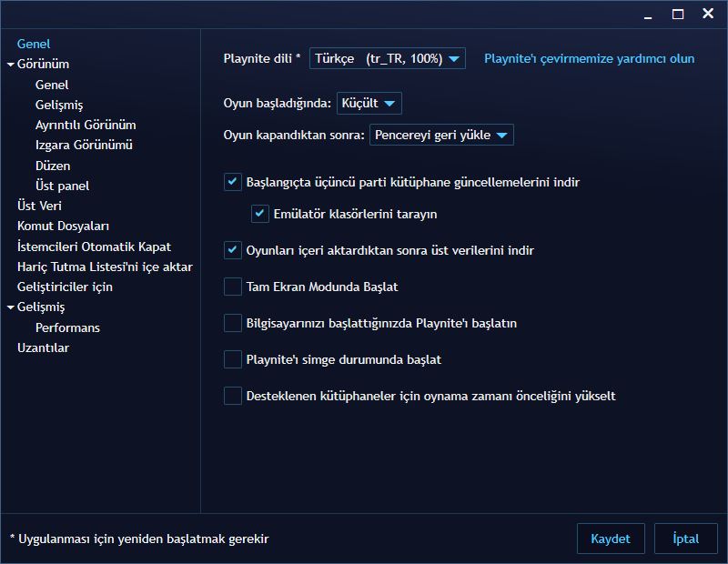Select top-level Genel settings page

34,44
